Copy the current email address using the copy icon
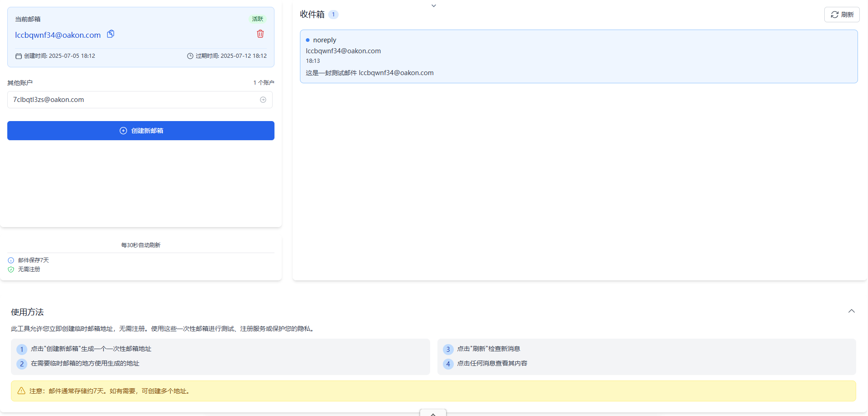Image resolution: width=868 pixels, height=416 pixels. pyautogui.click(x=110, y=34)
